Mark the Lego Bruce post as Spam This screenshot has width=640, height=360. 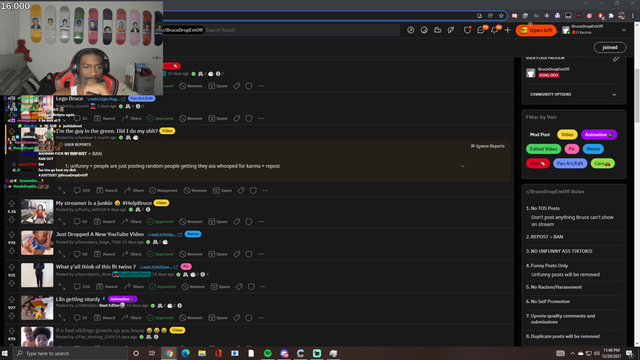click(x=218, y=118)
